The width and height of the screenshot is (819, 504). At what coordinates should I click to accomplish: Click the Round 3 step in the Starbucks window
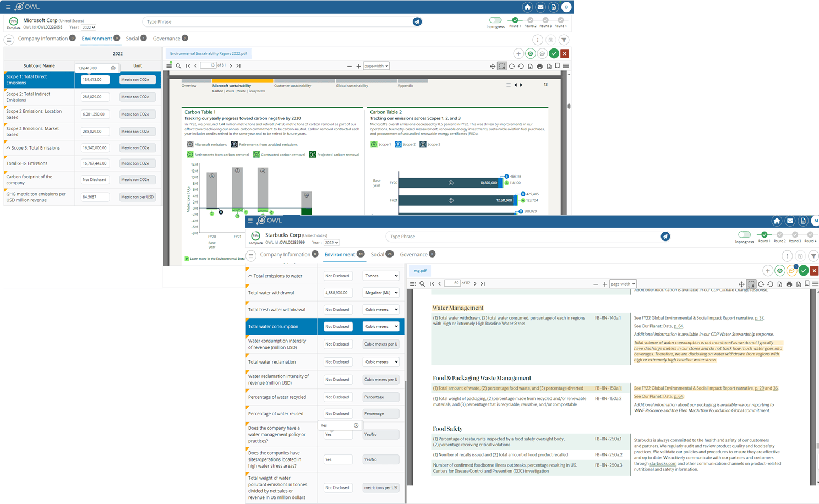(x=795, y=235)
